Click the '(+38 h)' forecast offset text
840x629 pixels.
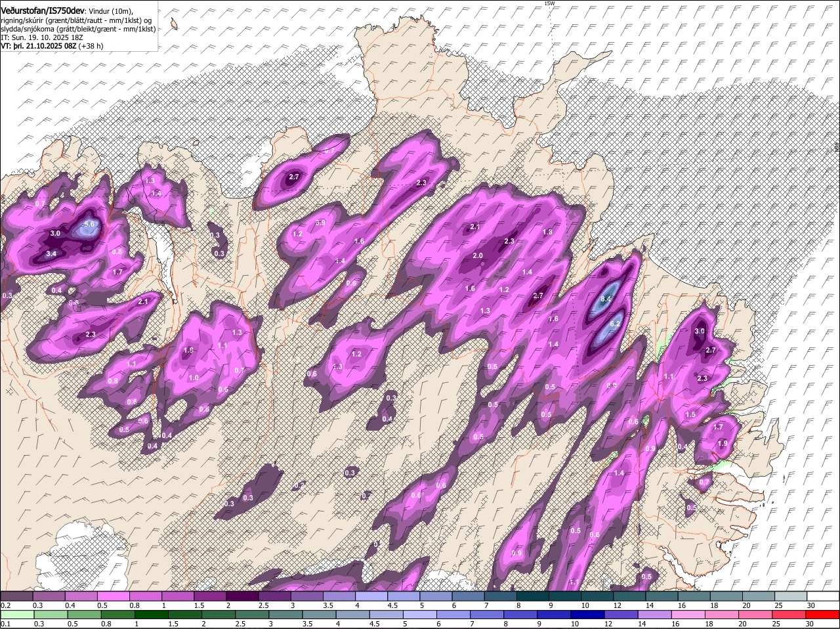pyautogui.click(x=91, y=46)
